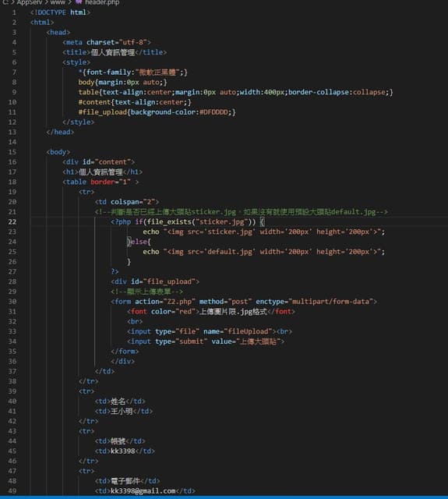Click the 電子郵件 table cell text

(125, 481)
